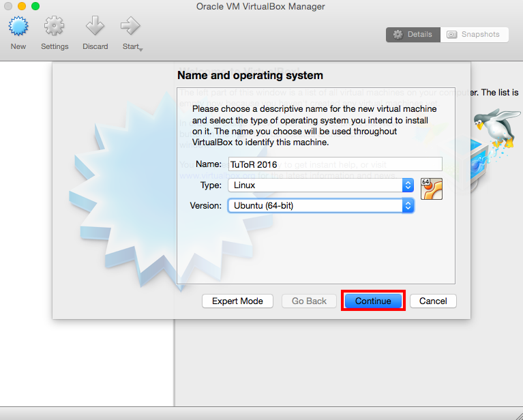The image size is (523, 420).
Task: Click Continue to proceed
Action: [x=373, y=301]
